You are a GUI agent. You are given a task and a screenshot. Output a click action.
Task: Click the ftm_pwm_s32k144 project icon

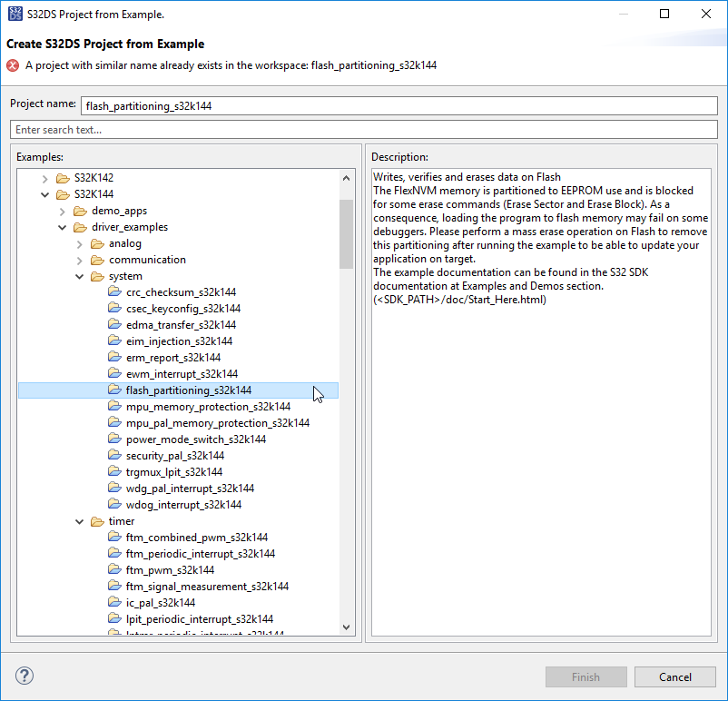[114, 569]
